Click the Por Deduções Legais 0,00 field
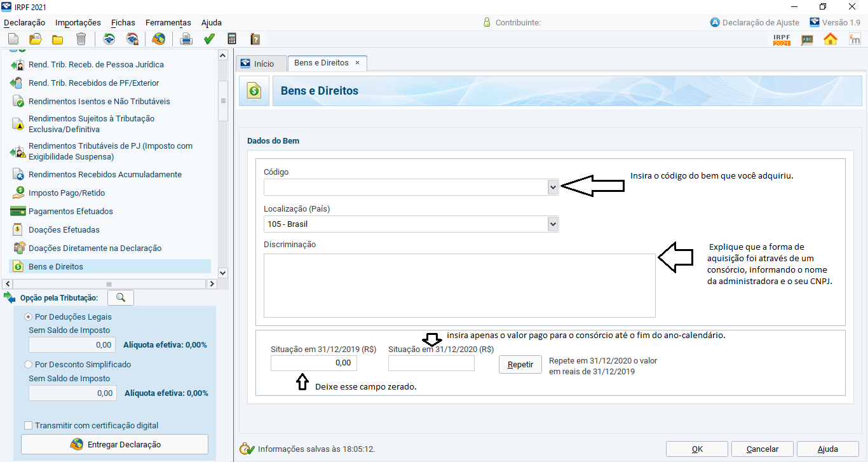 point(72,345)
